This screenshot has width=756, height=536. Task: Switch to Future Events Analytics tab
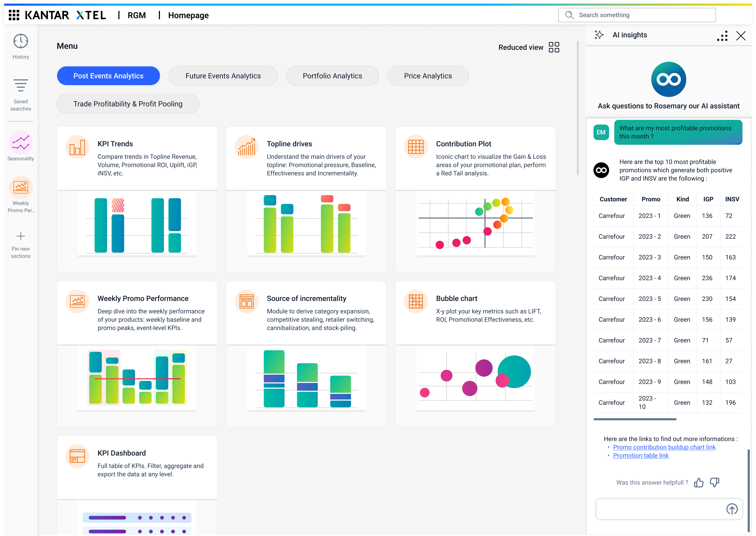coord(223,76)
